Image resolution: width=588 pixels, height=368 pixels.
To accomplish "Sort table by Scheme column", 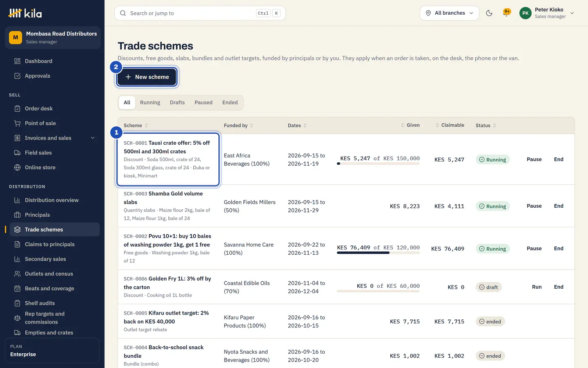I will [136, 126].
